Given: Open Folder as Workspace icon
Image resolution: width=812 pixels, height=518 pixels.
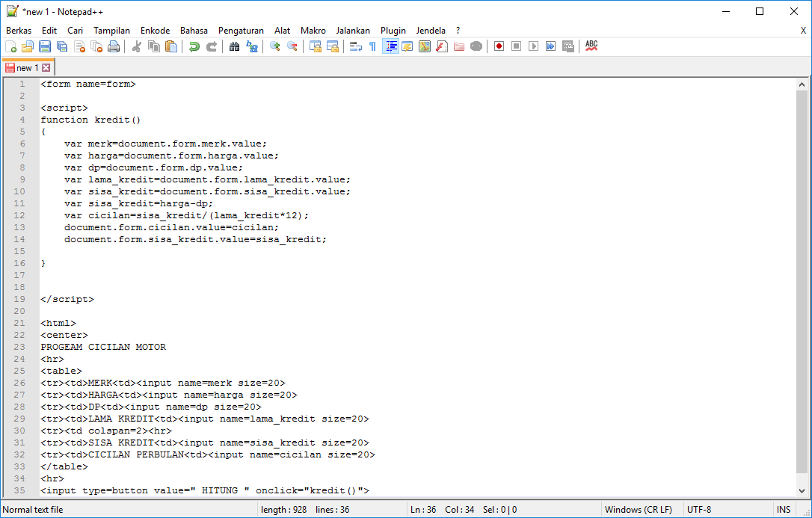Looking at the screenshot, I should 459,46.
